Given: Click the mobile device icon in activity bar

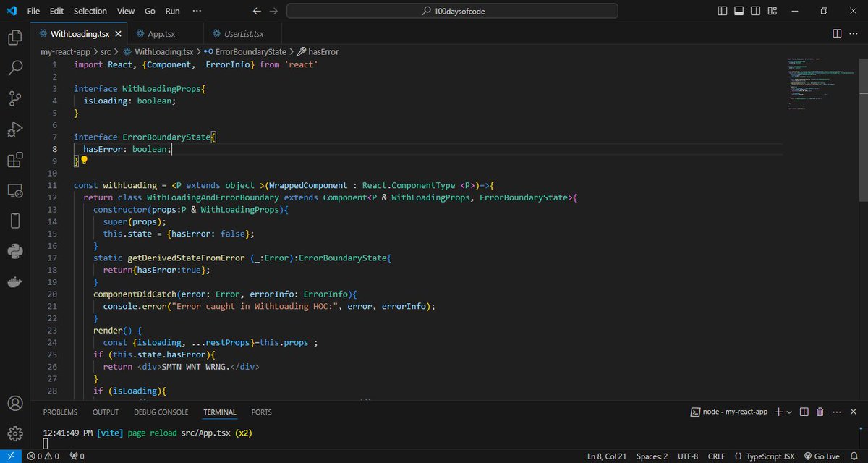Looking at the screenshot, I should pyautogui.click(x=14, y=221).
